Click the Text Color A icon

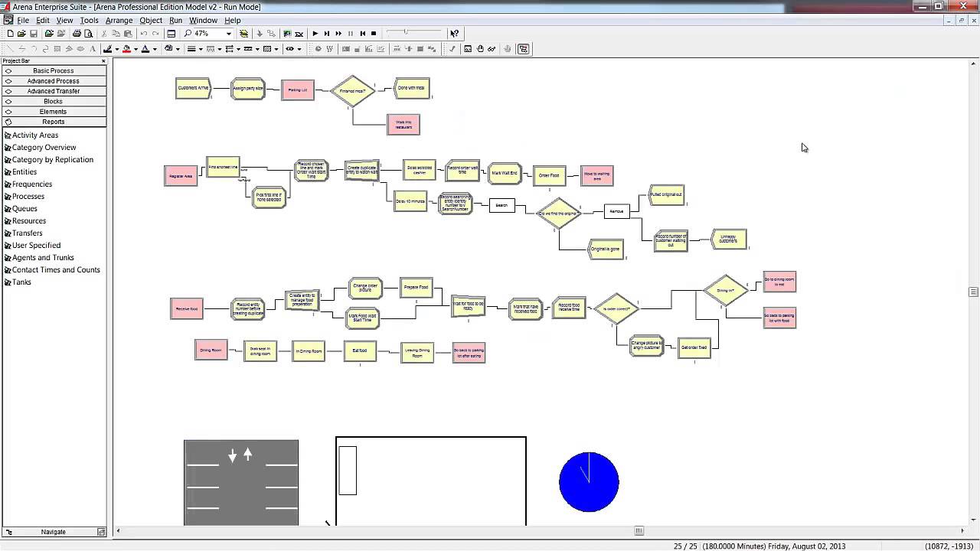coord(145,49)
